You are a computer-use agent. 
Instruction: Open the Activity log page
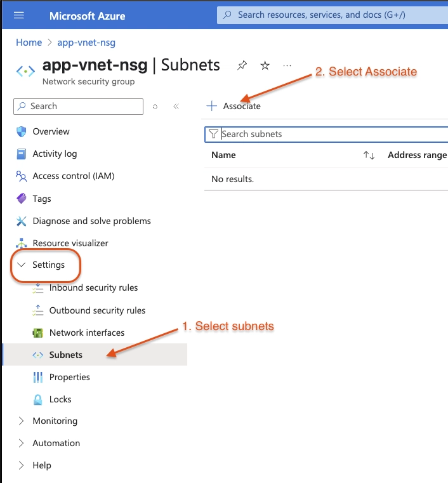point(55,154)
